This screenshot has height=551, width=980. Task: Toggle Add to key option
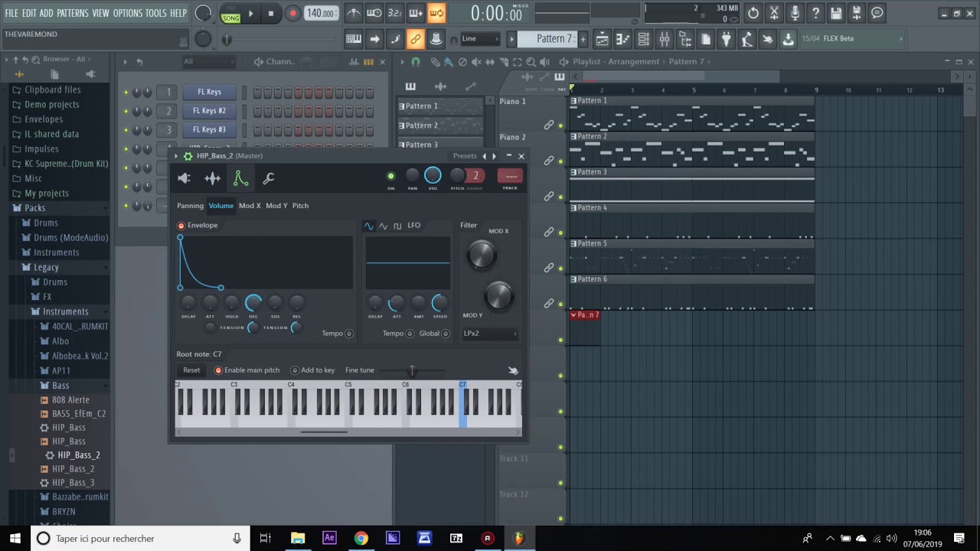click(x=295, y=370)
